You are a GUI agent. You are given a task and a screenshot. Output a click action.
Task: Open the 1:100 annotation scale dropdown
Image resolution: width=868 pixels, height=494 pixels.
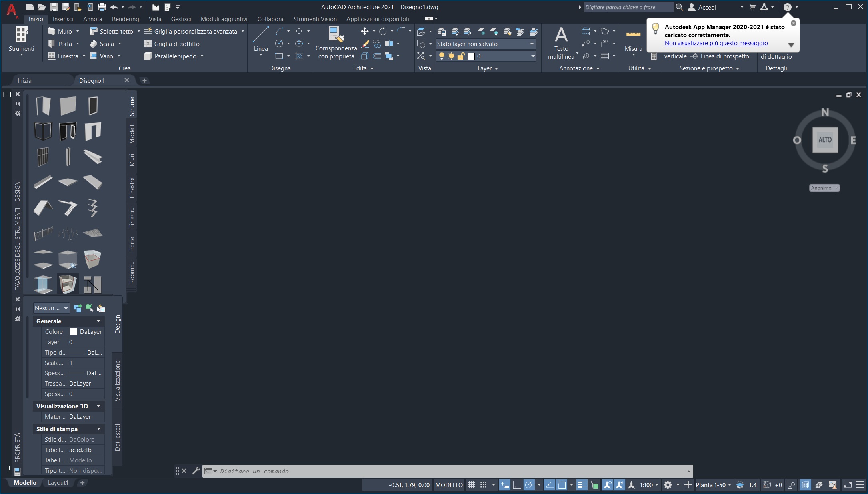click(649, 485)
